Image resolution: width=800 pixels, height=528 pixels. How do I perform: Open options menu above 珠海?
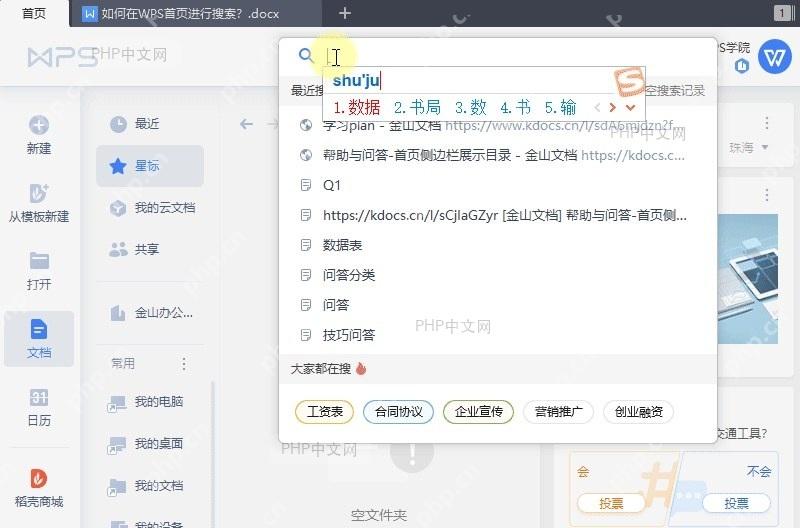766,123
